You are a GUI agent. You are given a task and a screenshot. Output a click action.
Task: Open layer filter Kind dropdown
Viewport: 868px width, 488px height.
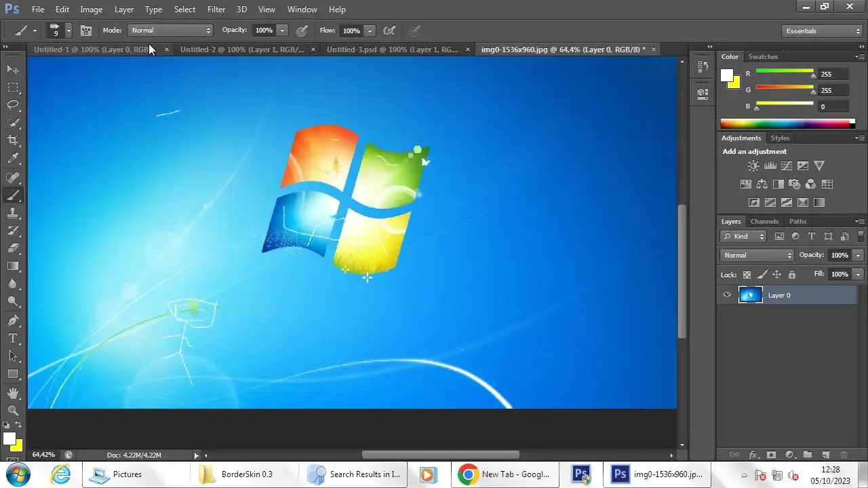point(744,237)
